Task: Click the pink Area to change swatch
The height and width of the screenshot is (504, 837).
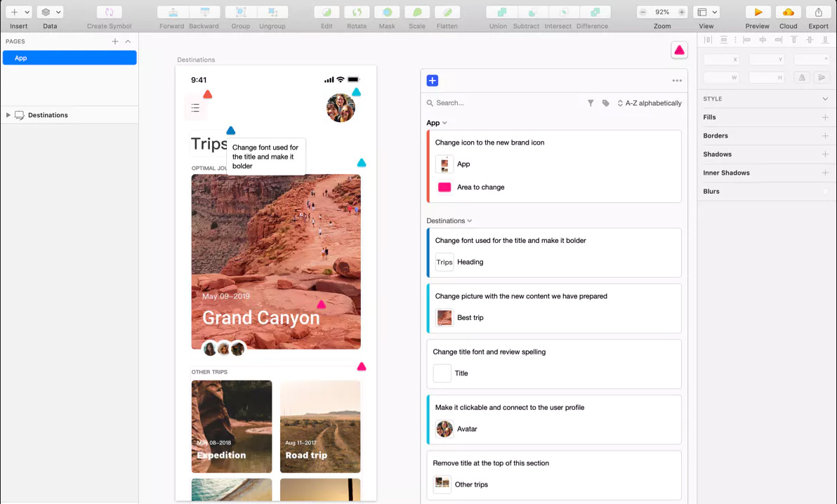Action: 444,187
